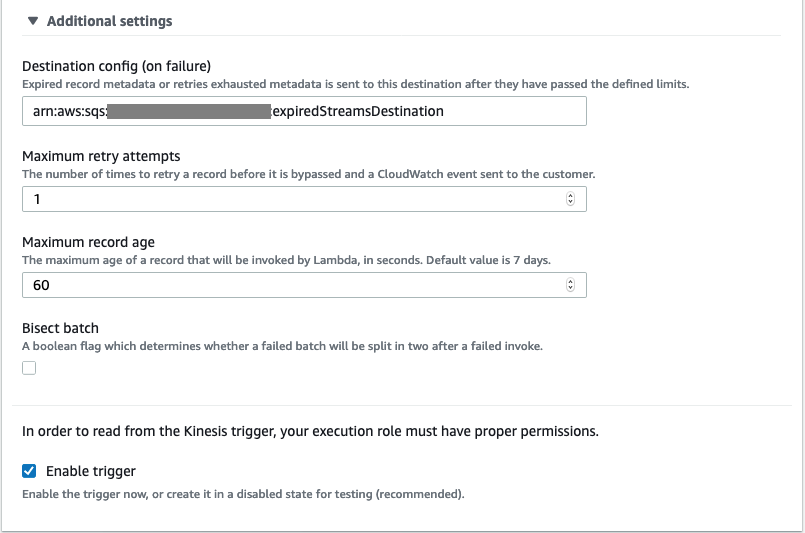805x533 pixels.
Task: Click the Destination config (on failure) label
Action: [116, 67]
